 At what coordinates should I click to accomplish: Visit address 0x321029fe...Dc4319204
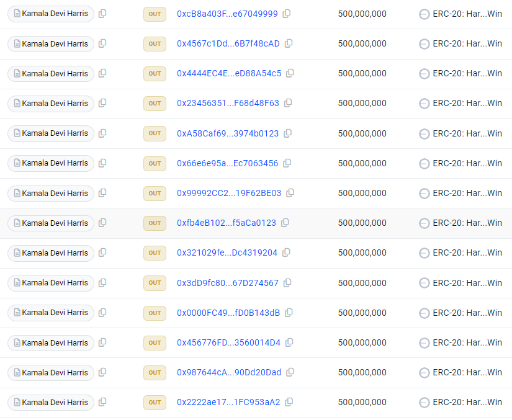227,252
